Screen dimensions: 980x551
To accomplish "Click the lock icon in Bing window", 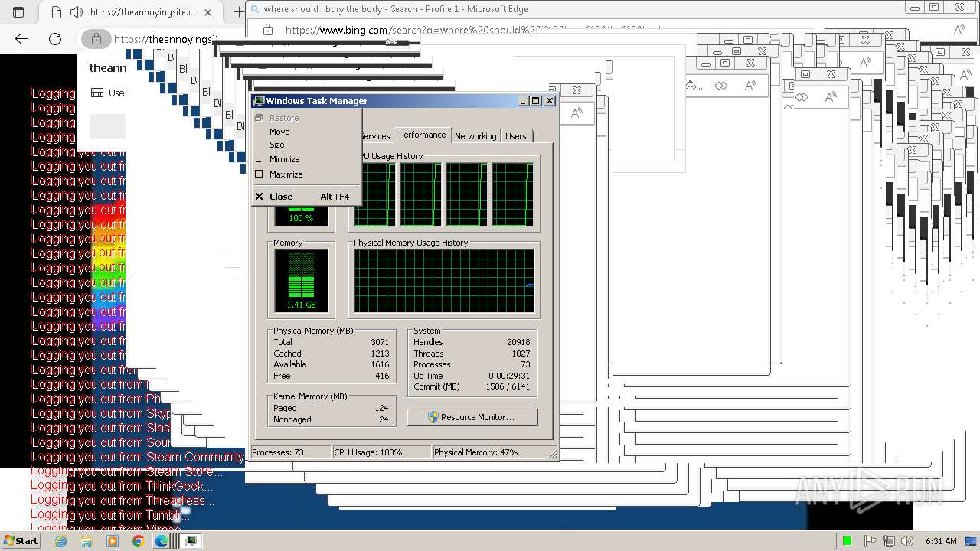I will tap(267, 30).
